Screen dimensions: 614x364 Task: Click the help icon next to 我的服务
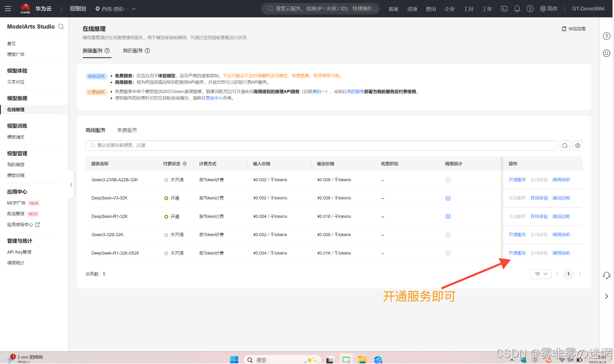pyautogui.click(x=147, y=51)
